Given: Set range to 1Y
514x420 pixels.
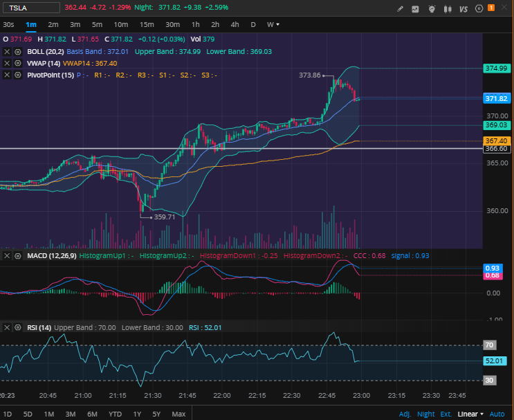Looking at the screenshot, I should [x=138, y=414].
